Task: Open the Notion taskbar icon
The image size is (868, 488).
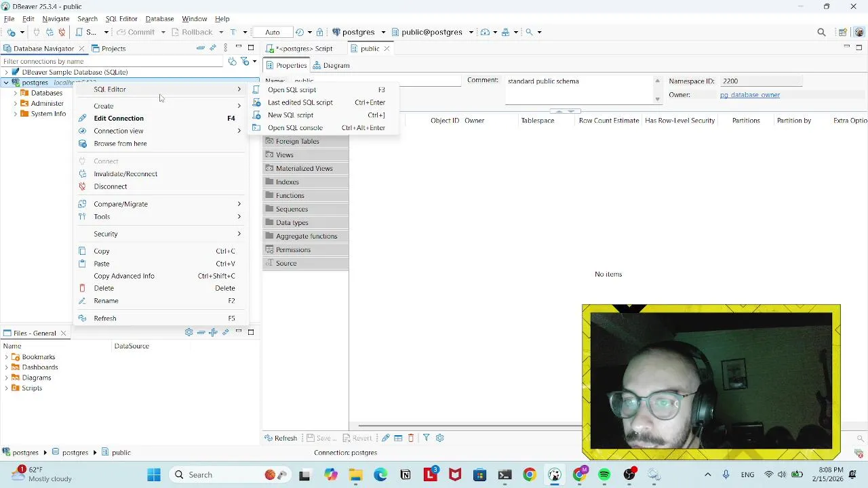Action: [x=406, y=474]
